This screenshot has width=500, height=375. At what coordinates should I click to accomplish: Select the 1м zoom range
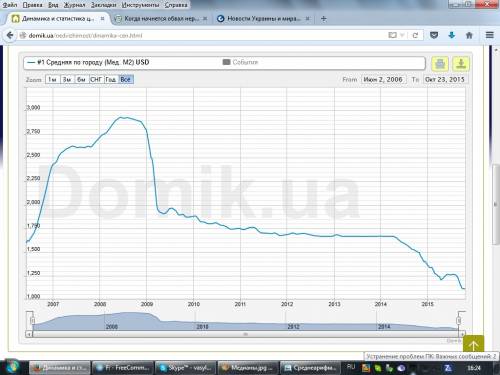point(52,80)
